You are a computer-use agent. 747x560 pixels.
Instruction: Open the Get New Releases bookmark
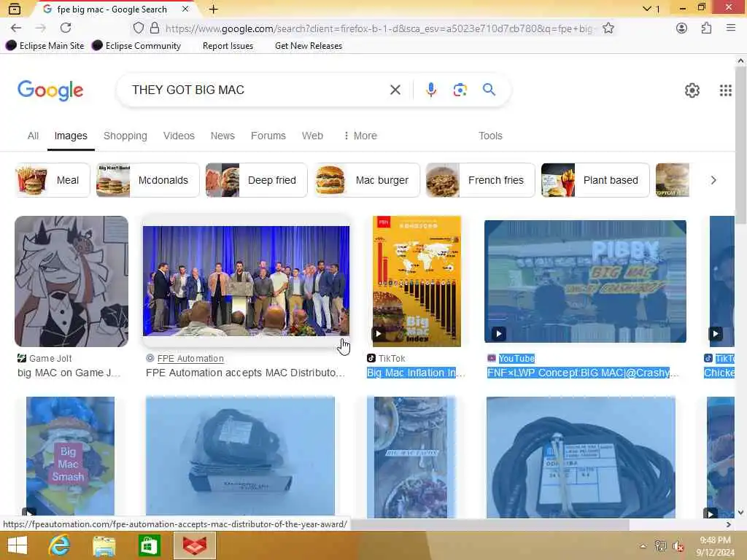coord(309,46)
